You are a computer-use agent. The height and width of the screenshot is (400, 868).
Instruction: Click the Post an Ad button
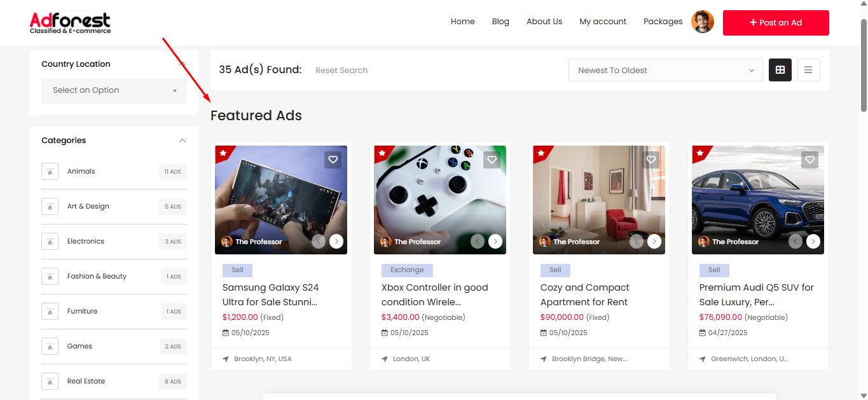(776, 23)
